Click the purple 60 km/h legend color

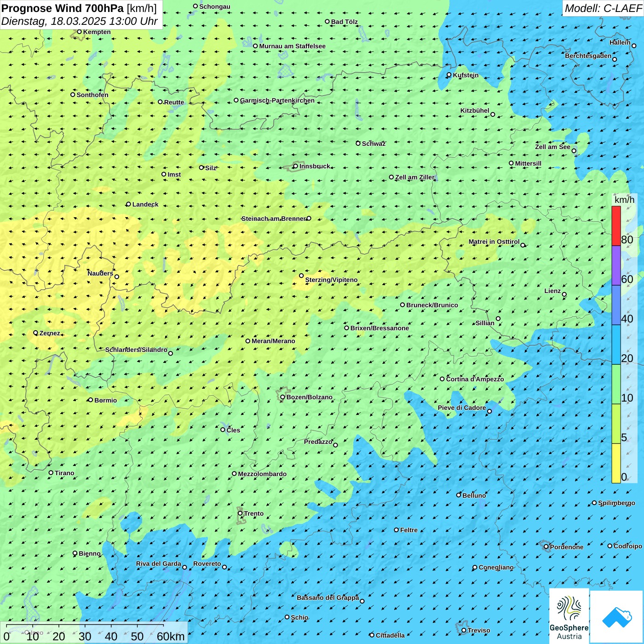tap(616, 266)
